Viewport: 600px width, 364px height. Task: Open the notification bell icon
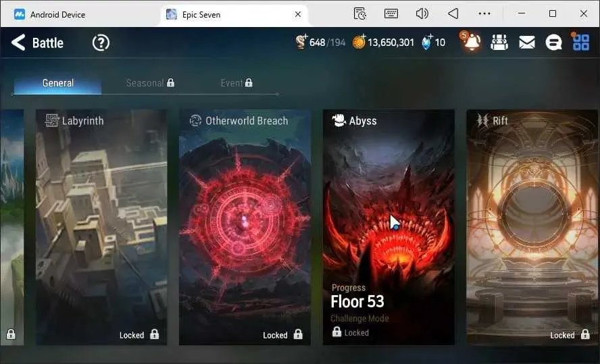[x=471, y=41]
